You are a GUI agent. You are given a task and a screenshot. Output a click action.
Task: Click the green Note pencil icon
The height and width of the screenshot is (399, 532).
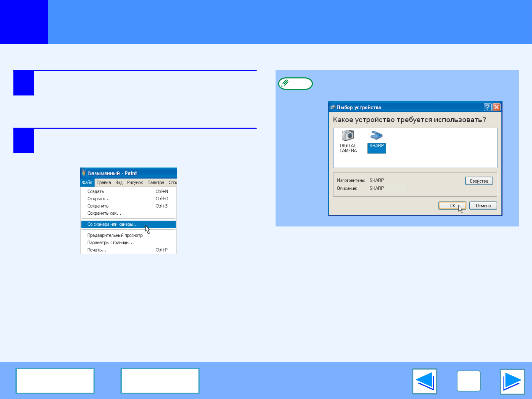[295, 83]
